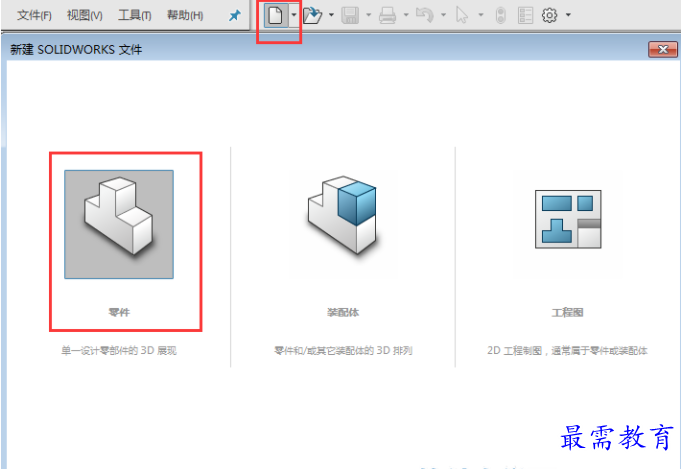The image size is (682, 469).
Task: Expand the Print dropdown arrow
Action: pyautogui.click(x=406, y=15)
